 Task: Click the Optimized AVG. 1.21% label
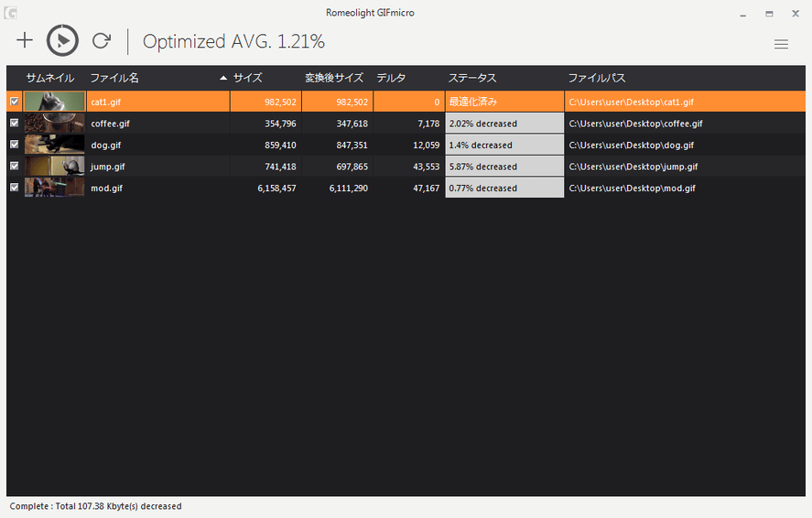[x=233, y=41]
